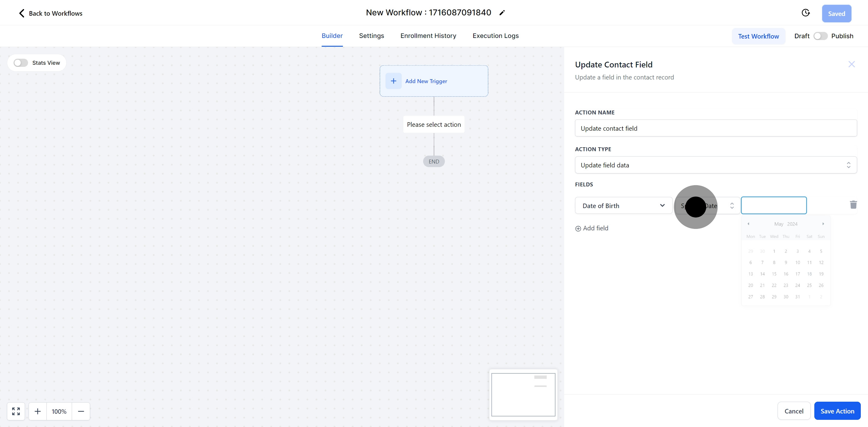Zoom in using the plus icon
Viewport: 868px width, 427px height.
(x=38, y=411)
